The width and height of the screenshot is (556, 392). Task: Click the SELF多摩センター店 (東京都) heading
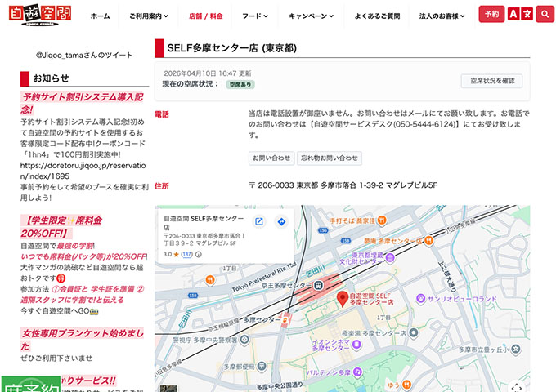[x=232, y=48]
